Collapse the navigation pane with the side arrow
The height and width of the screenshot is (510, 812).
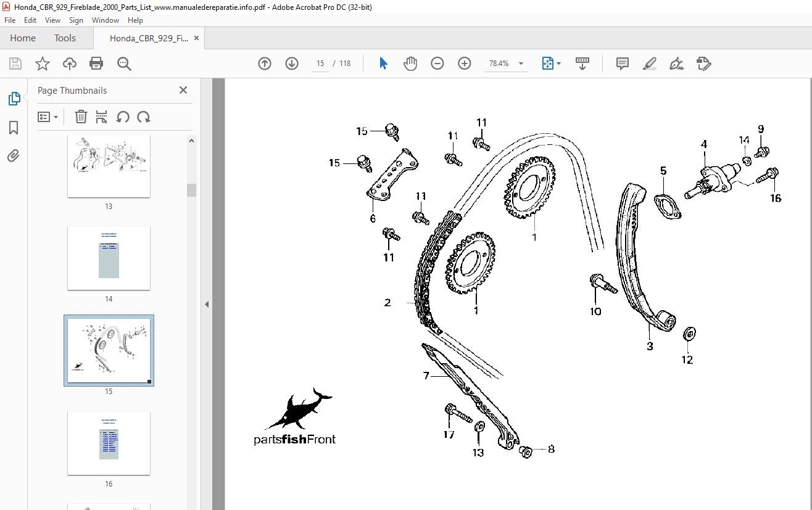207,304
